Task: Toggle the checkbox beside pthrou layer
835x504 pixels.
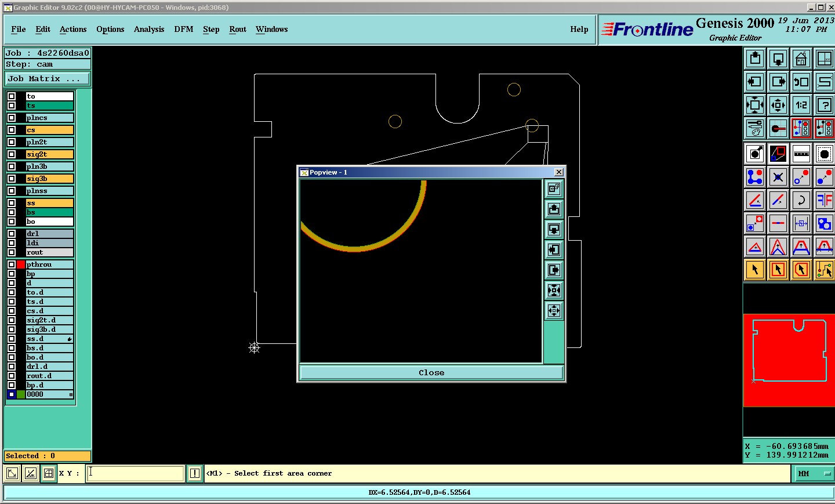Action: [x=12, y=264]
